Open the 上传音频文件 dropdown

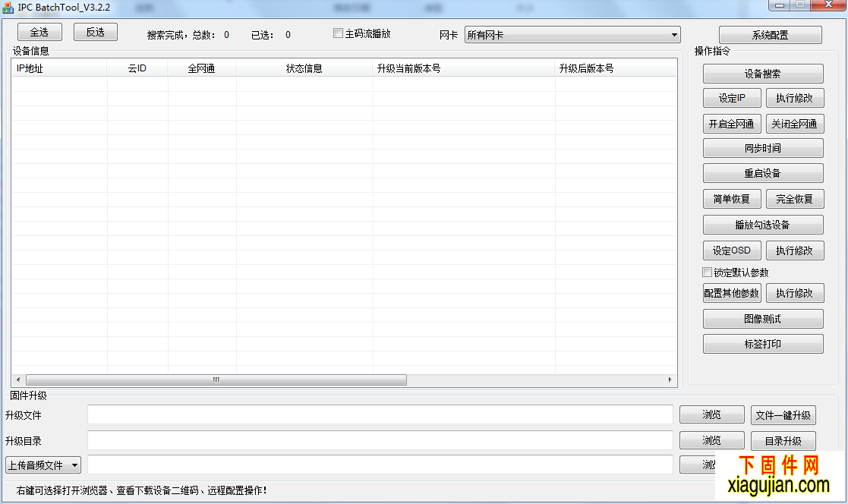point(43,465)
